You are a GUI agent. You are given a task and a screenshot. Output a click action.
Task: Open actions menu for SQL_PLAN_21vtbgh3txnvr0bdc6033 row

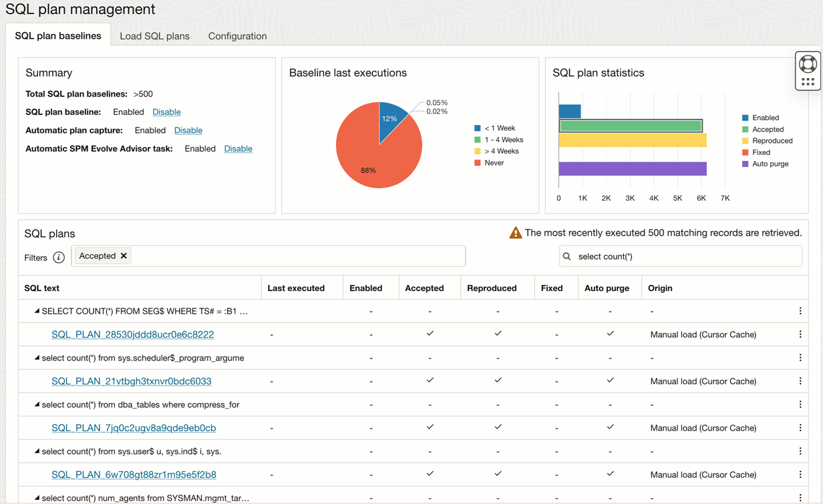[800, 381]
